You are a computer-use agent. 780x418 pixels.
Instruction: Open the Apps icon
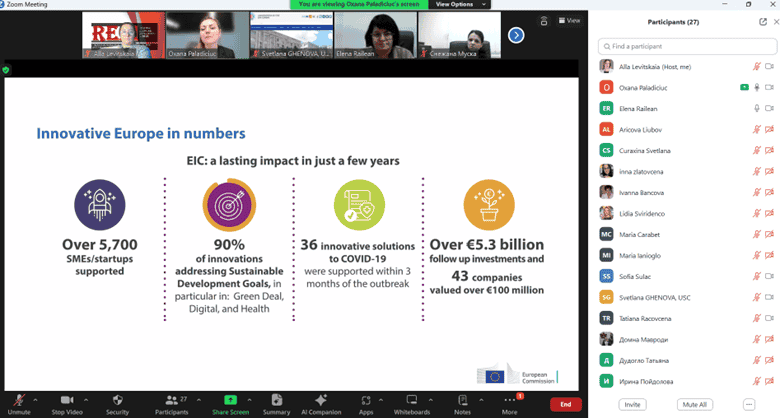point(366,401)
